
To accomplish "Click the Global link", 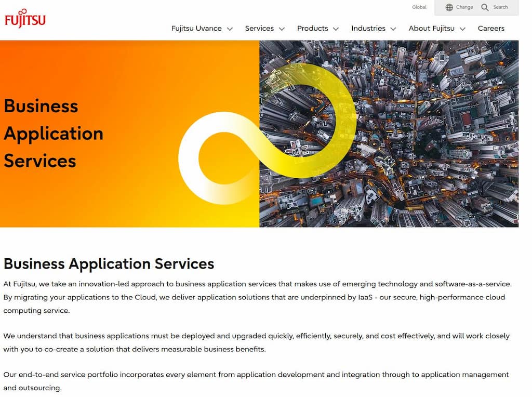I will click(x=419, y=7).
